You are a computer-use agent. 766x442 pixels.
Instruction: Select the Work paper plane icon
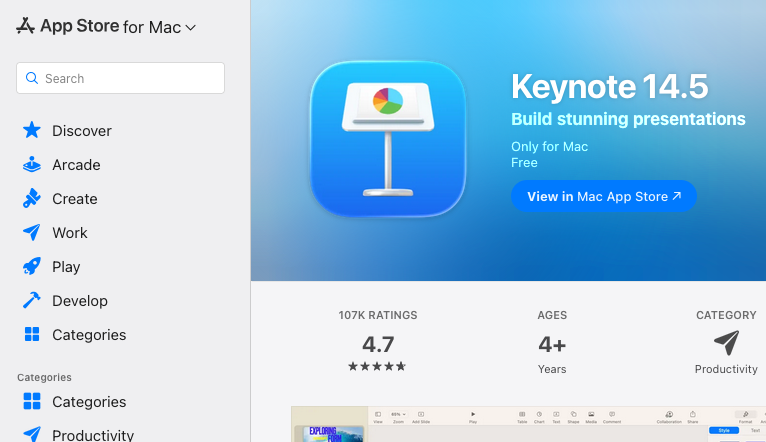[x=32, y=232]
